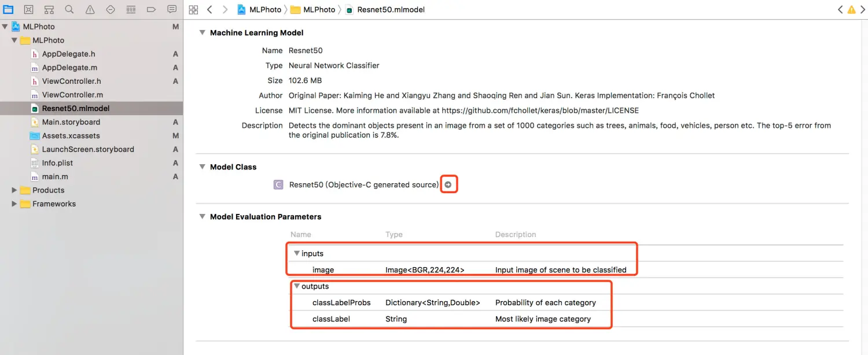This screenshot has height=355, width=868.
Task: Select LaunchScreen.storyboard in navigator
Action: tap(88, 149)
